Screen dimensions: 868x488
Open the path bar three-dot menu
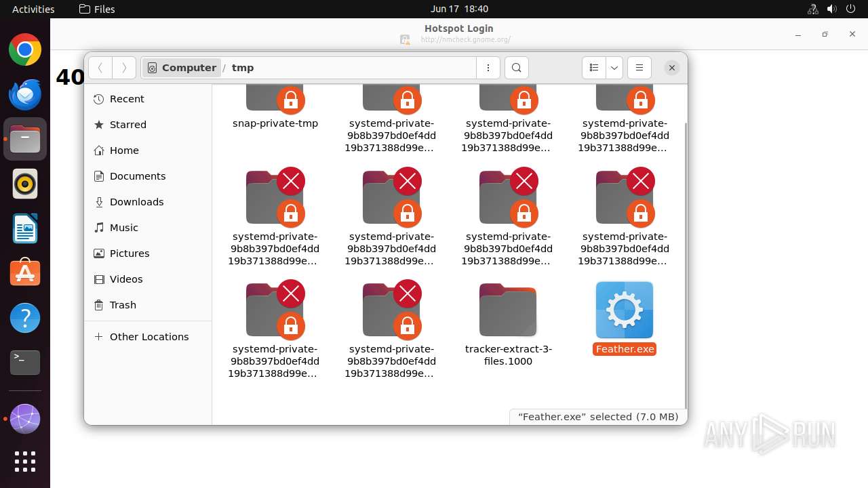[488, 68]
